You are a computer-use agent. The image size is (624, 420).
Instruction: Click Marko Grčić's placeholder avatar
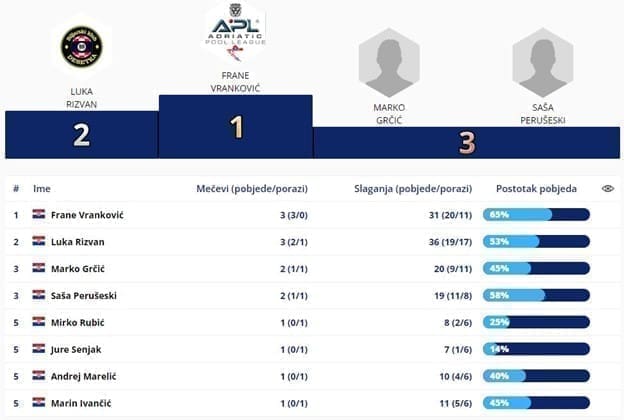click(388, 60)
